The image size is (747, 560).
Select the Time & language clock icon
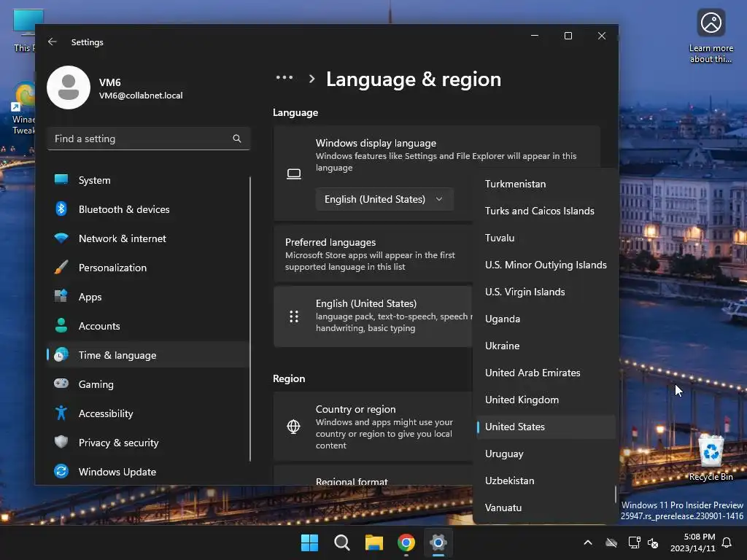[61, 355]
